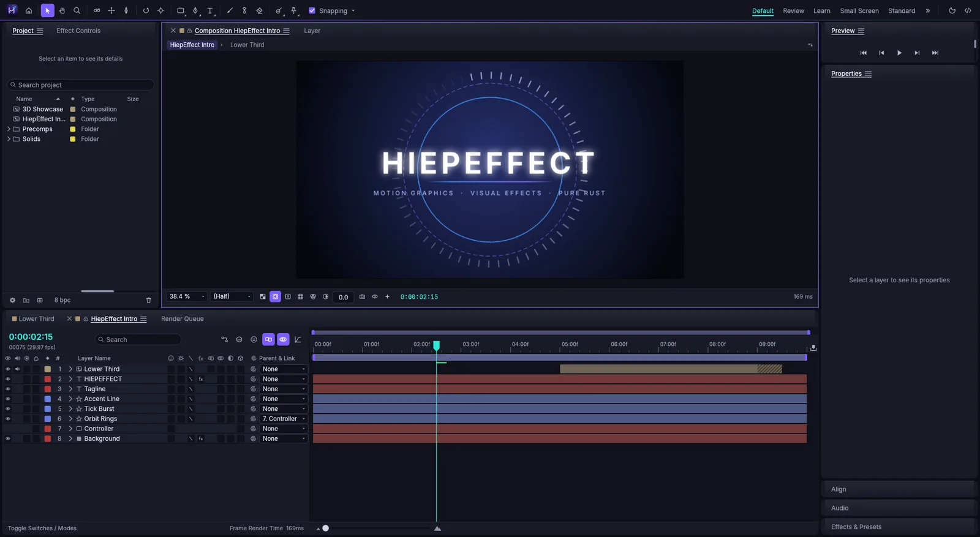Click the timeline zoom slider handle
This screenshot has width=980, height=537.
326,528
